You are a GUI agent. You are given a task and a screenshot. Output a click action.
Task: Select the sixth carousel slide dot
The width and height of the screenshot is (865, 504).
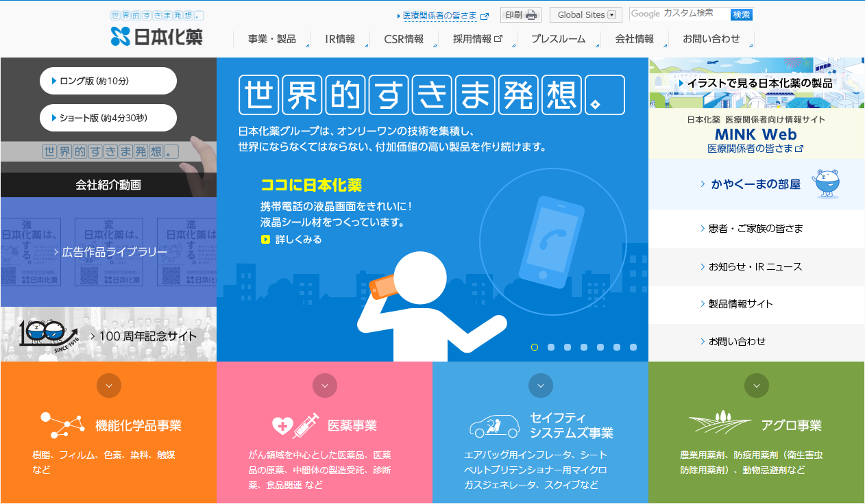pos(617,347)
